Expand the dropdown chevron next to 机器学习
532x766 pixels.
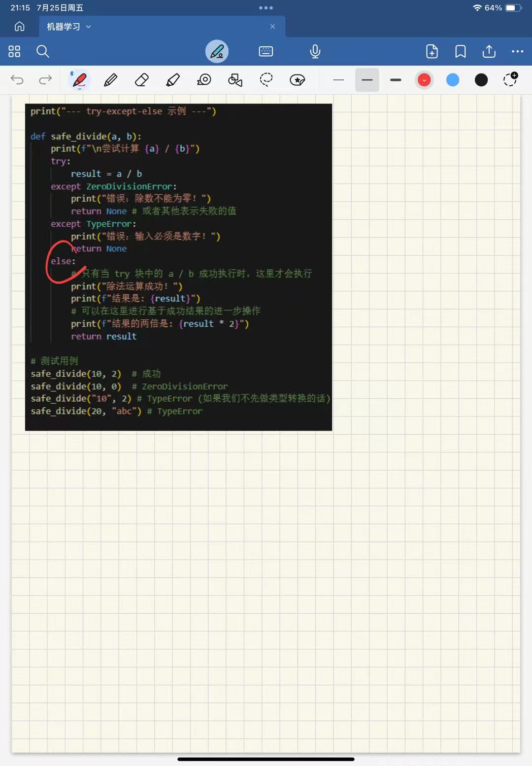tap(89, 27)
